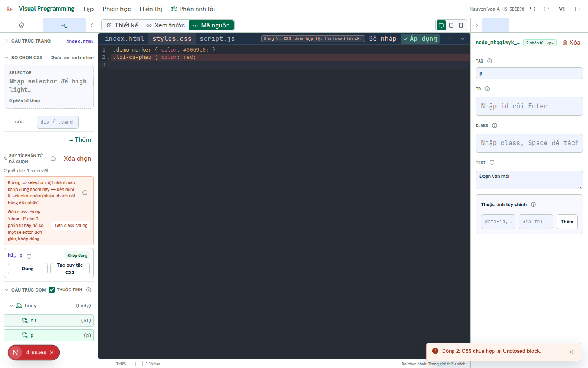The width and height of the screenshot is (588, 368).
Task: Click Tạo quy tắc CSS button
Action: (x=70, y=269)
